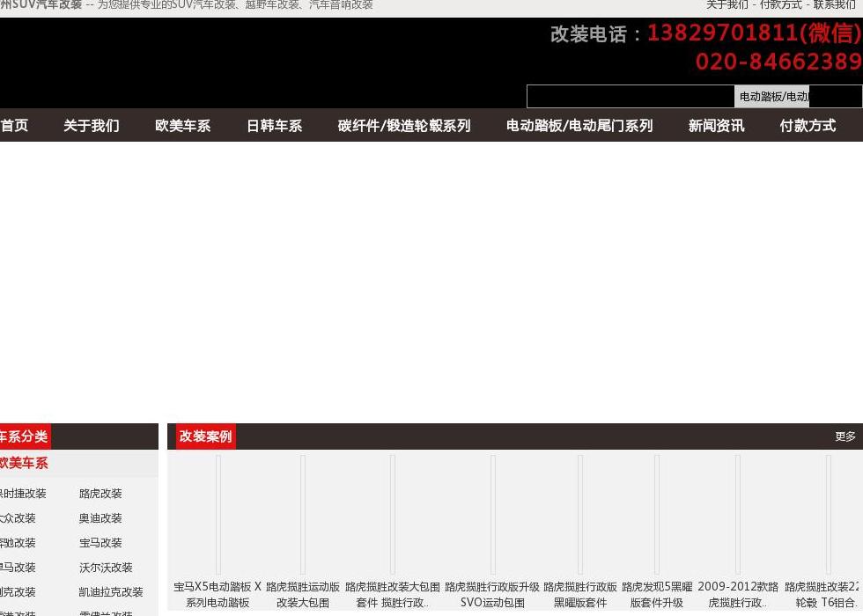Open the 路虎发现5黑曜版套件升级 case
Image resolution: width=863 pixels, height=616 pixels.
tap(657, 595)
